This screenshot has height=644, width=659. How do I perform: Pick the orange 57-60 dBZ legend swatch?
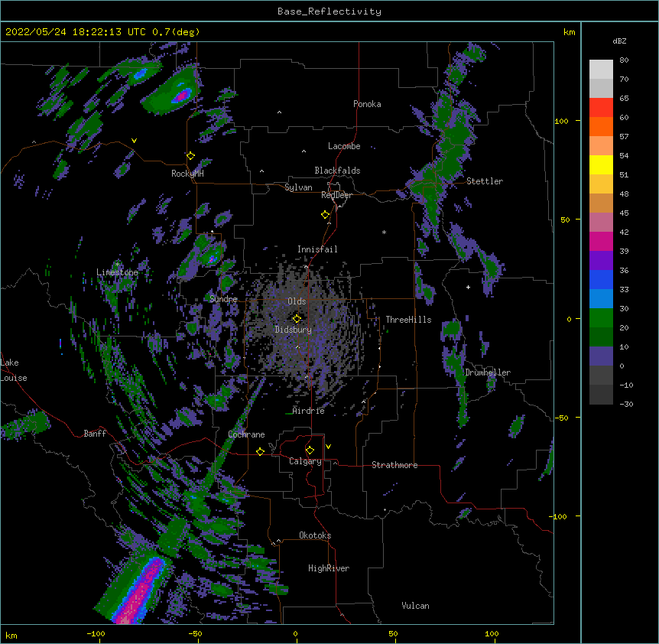601,126
